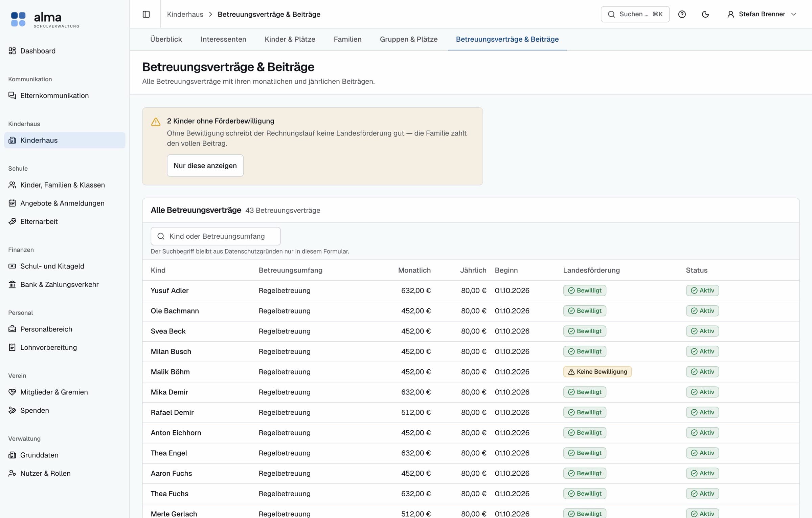Toggle the sidebar panel icon
The width and height of the screenshot is (812, 518).
tap(146, 14)
